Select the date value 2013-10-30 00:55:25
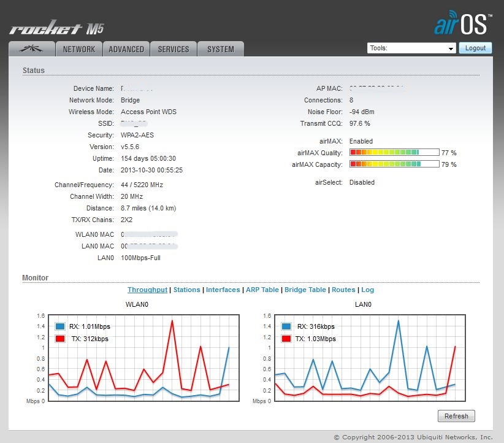The width and height of the screenshot is (504, 443). click(151, 170)
